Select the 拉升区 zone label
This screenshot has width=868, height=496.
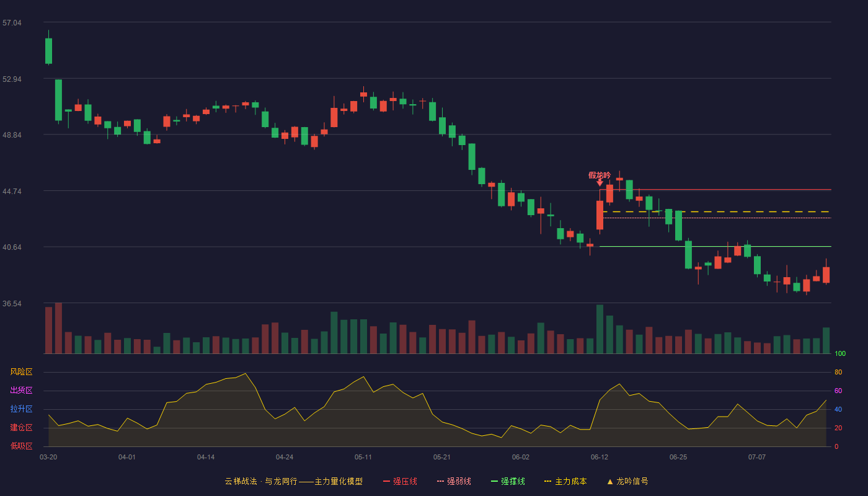[21, 409]
